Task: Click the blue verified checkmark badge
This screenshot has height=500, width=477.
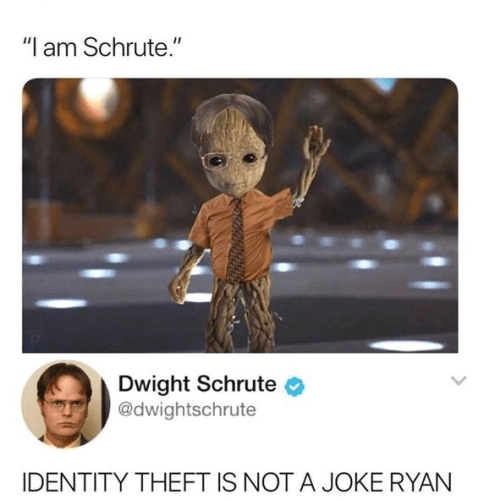Action: [x=294, y=386]
